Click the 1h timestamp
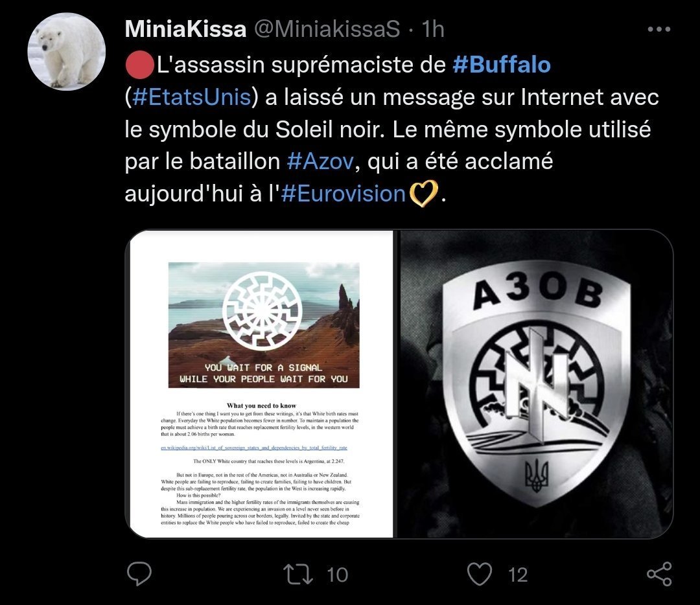 [432, 30]
